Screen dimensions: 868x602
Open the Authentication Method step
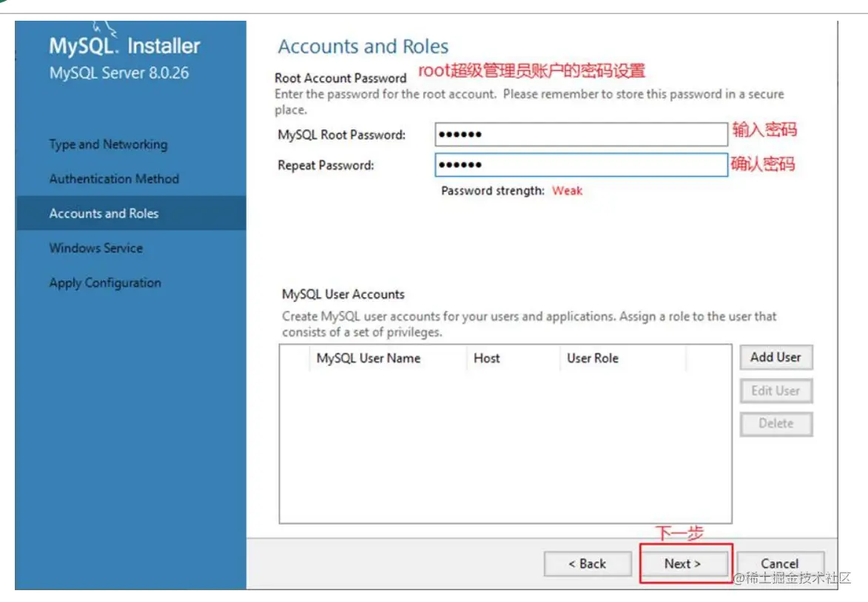(x=114, y=179)
